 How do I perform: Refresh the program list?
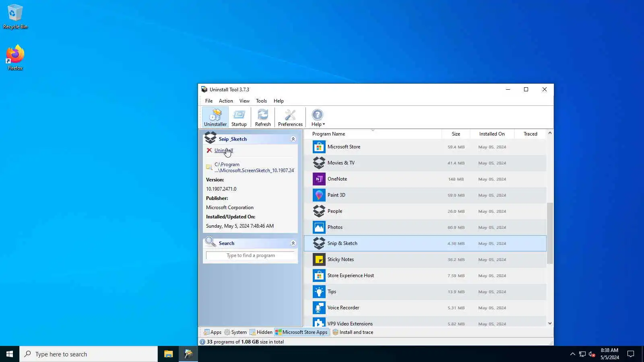263,117
